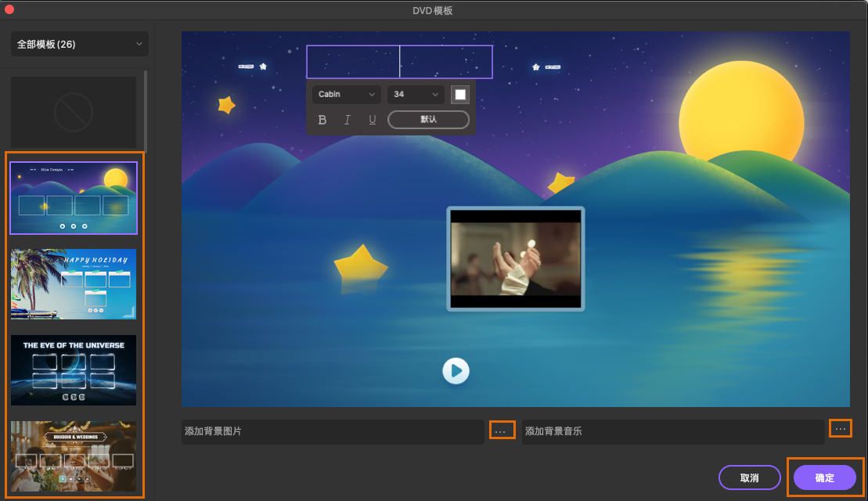This screenshot has height=501, width=868.
Task: Select the empty no-template thumbnail
Action: coord(74,113)
